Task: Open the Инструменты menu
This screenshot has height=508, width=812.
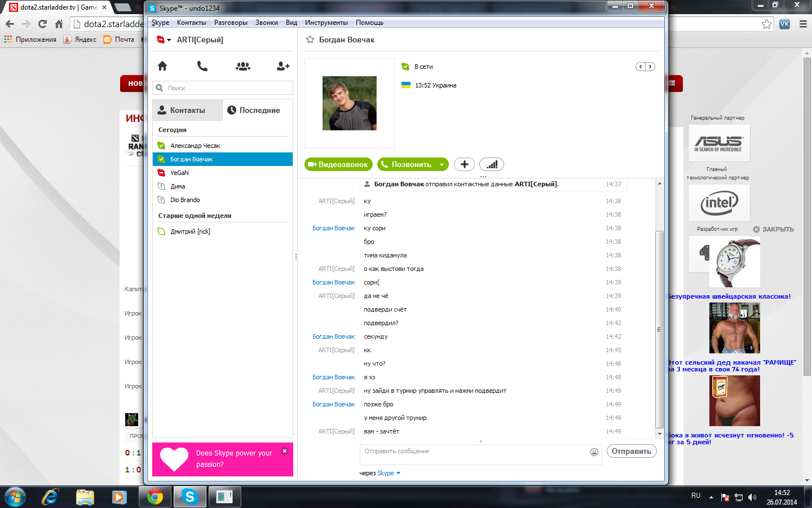Action: pyautogui.click(x=326, y=23)
